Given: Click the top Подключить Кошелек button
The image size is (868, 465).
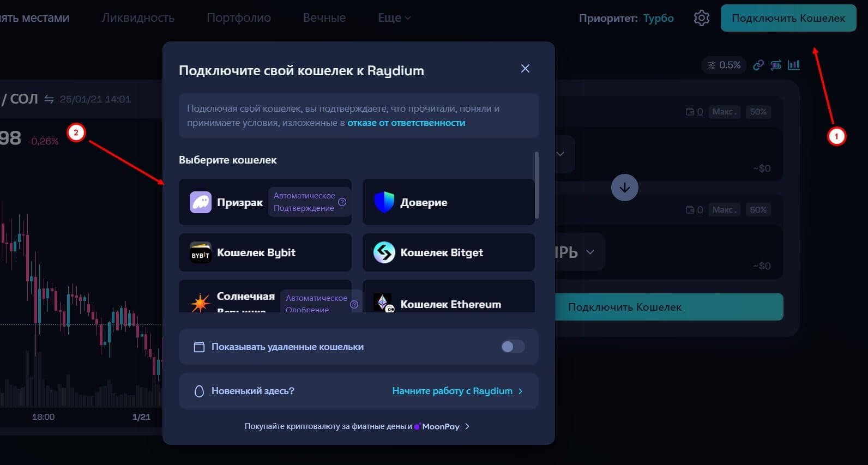Looking at the screenshot, I should [x=788, y=18].
